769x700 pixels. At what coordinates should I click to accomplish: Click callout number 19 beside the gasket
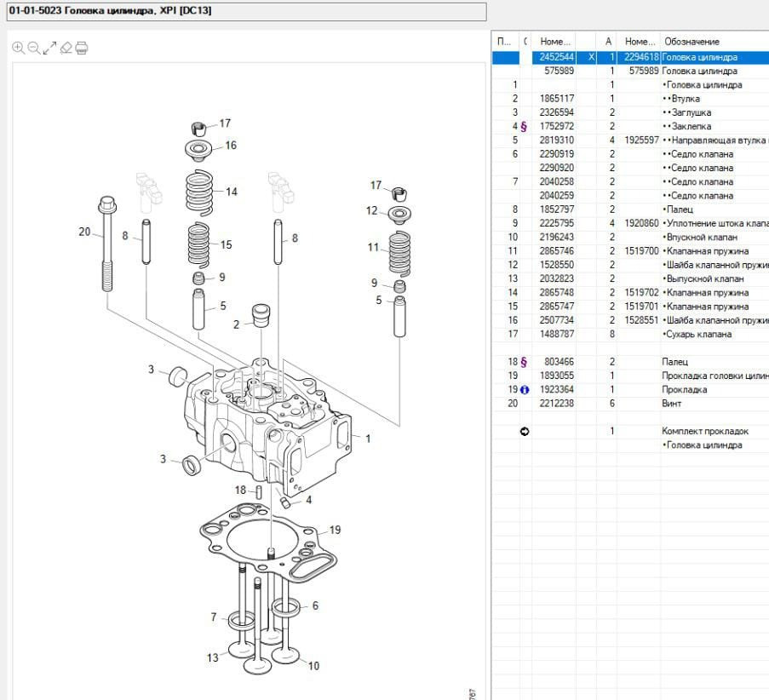click(x=335, y=530)
